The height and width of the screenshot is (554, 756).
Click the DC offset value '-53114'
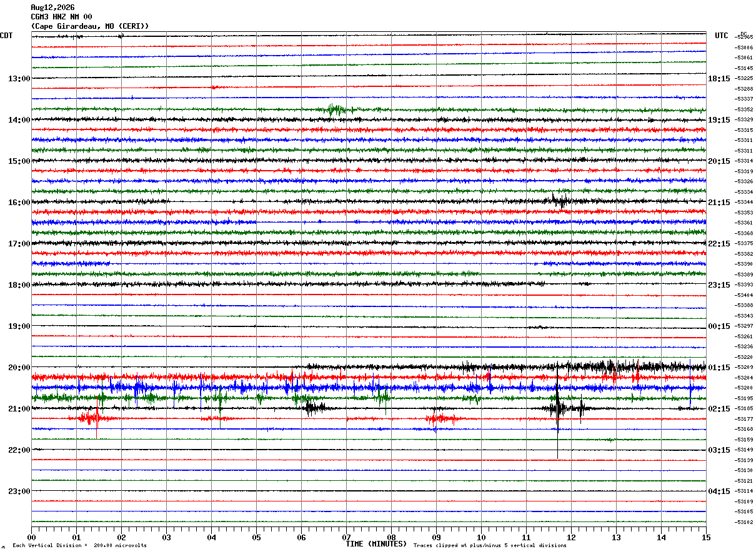point(744,491)
